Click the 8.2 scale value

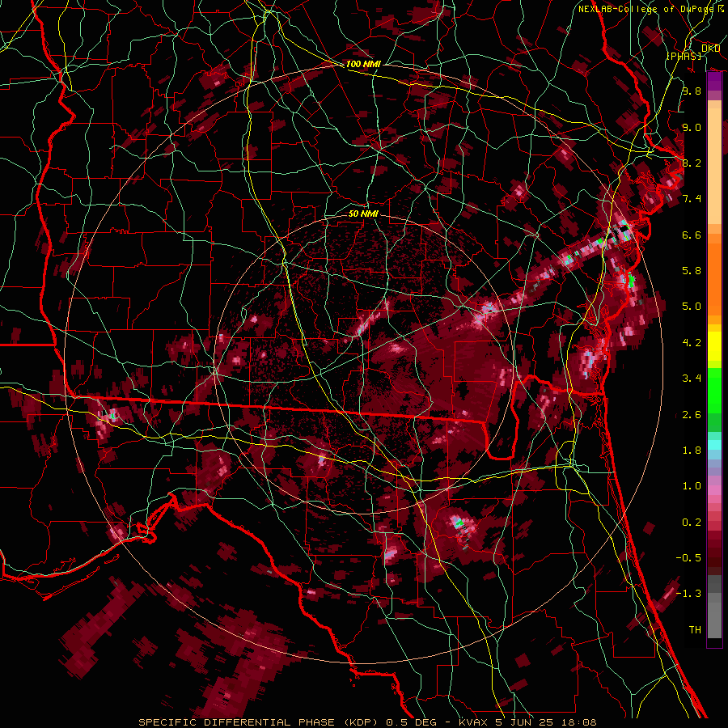click(x=692, y=163)
